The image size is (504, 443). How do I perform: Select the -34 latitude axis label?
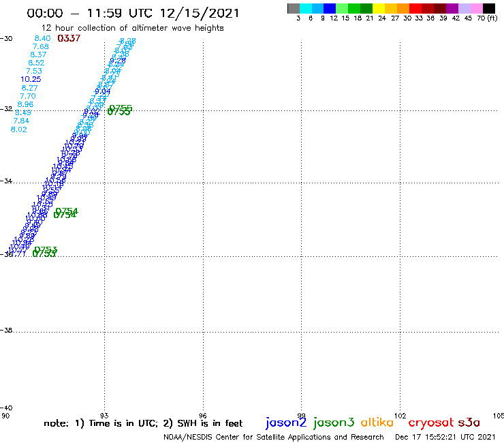click(x=6, y=181)
